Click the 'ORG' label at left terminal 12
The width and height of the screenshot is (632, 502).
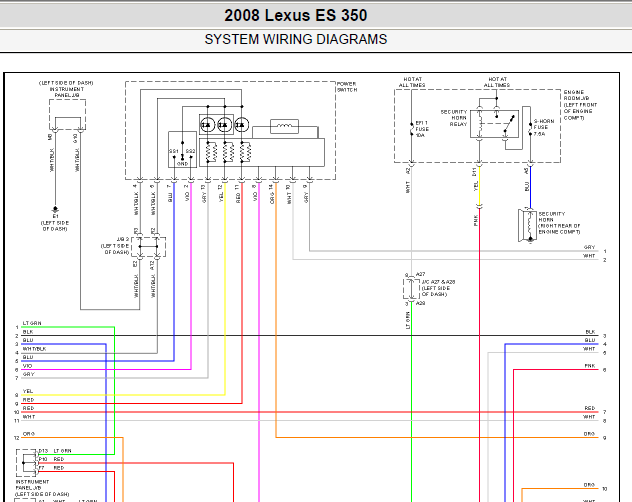point(29,434)
